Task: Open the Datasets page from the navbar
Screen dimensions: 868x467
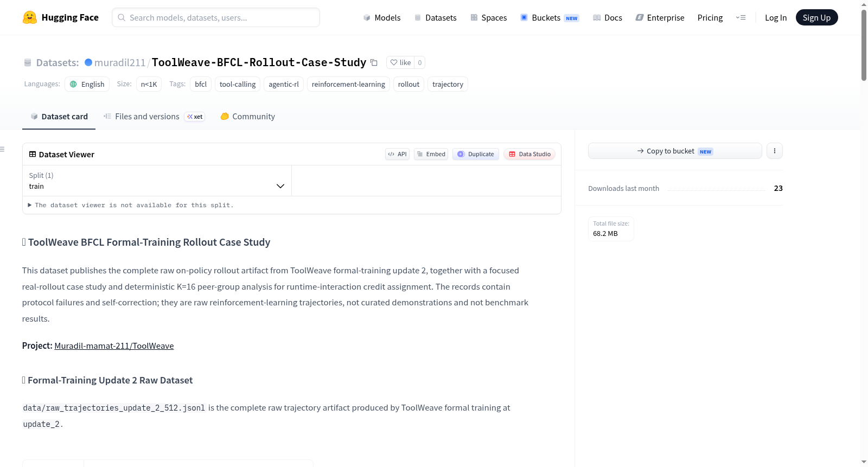Action: pyautogui.click(x=436, y=17)
